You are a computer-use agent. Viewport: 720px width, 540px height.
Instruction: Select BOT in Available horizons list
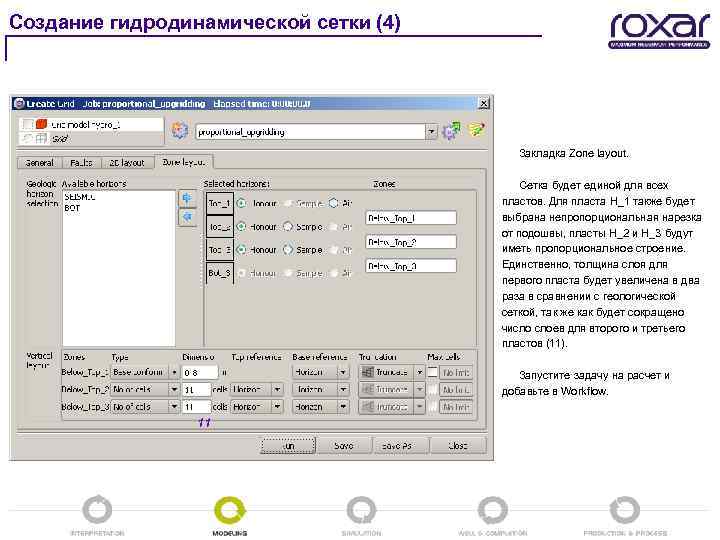[x=72, y=208]
